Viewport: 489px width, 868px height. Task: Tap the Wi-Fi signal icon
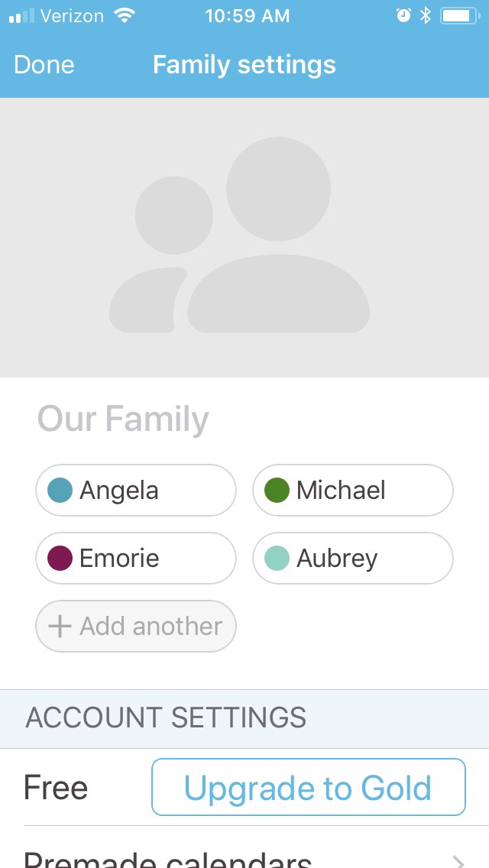click(x=122, y=16)
